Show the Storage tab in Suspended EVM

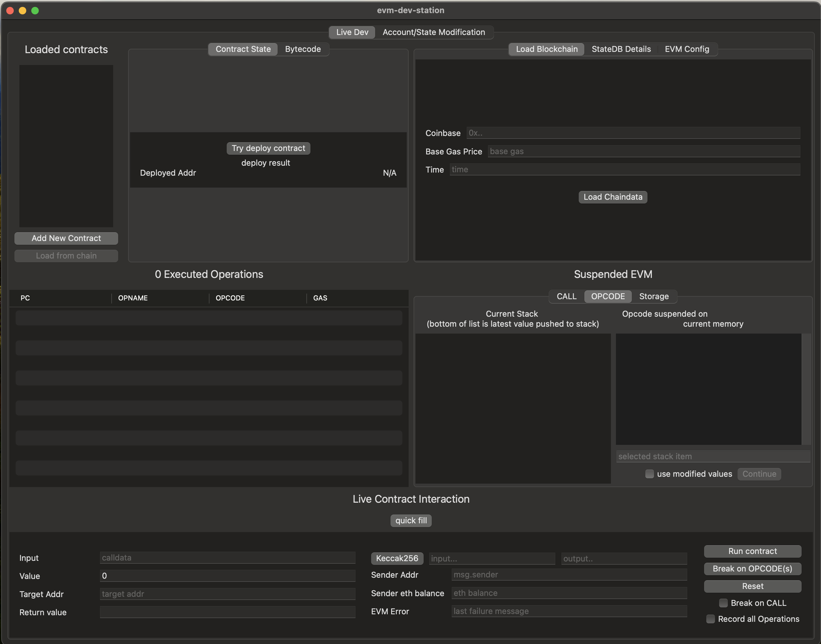point(653,296)
